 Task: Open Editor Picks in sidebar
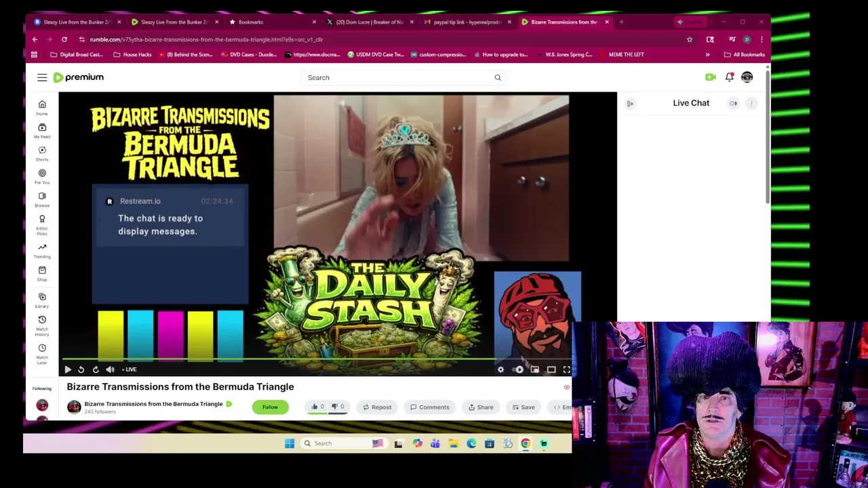point(42,225)
